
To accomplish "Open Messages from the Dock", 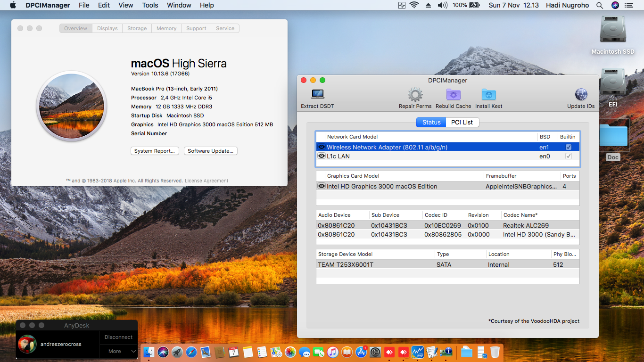I will [x=305, y=352].
